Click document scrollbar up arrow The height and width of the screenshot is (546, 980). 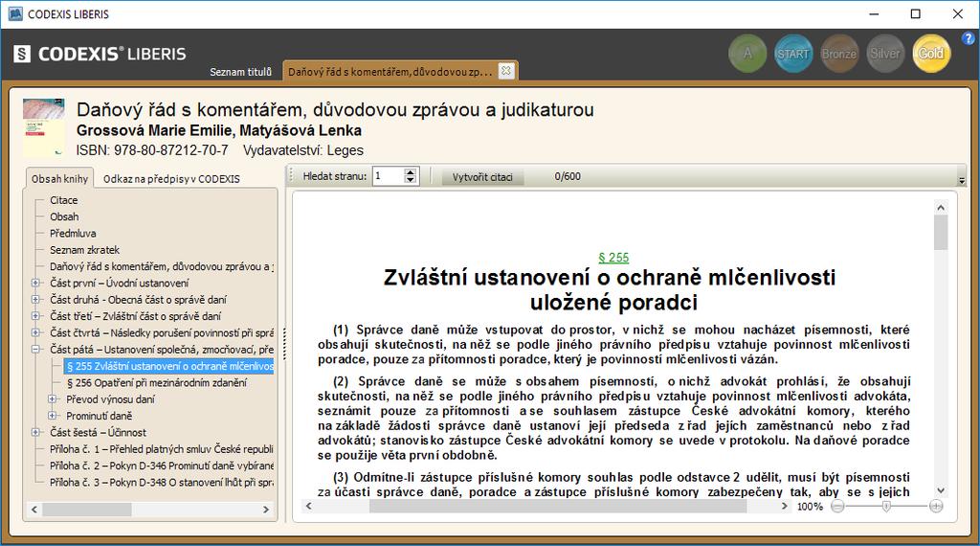click(941, 208)
